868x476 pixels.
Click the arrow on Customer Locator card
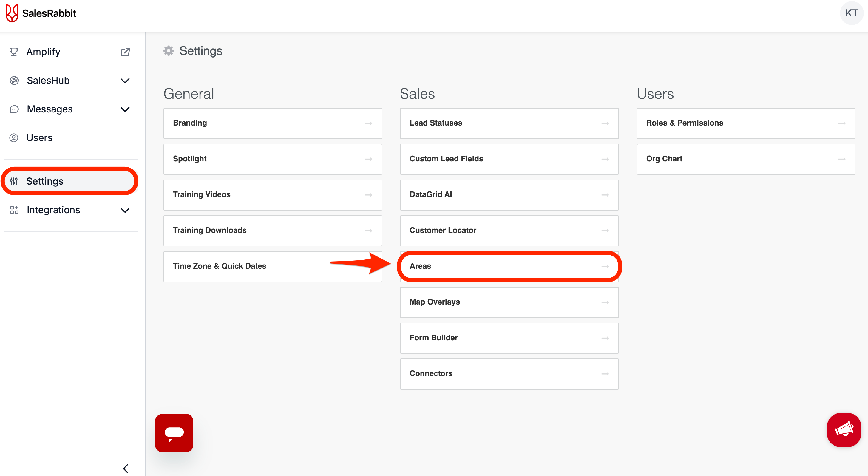[x=605, y=231]
